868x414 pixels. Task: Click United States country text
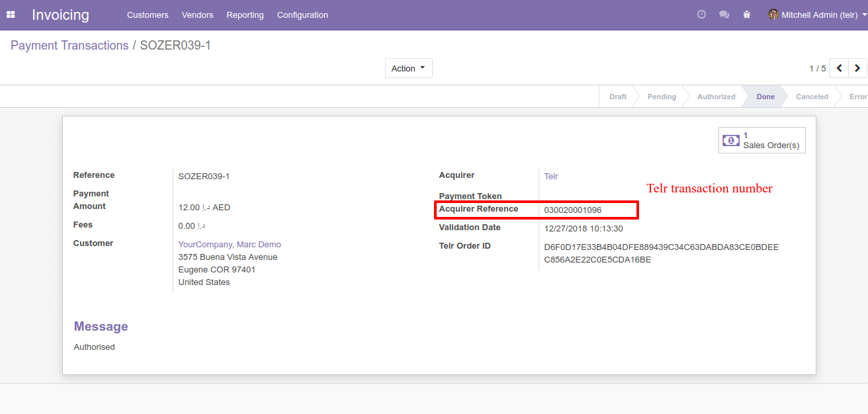click(204, 282)
